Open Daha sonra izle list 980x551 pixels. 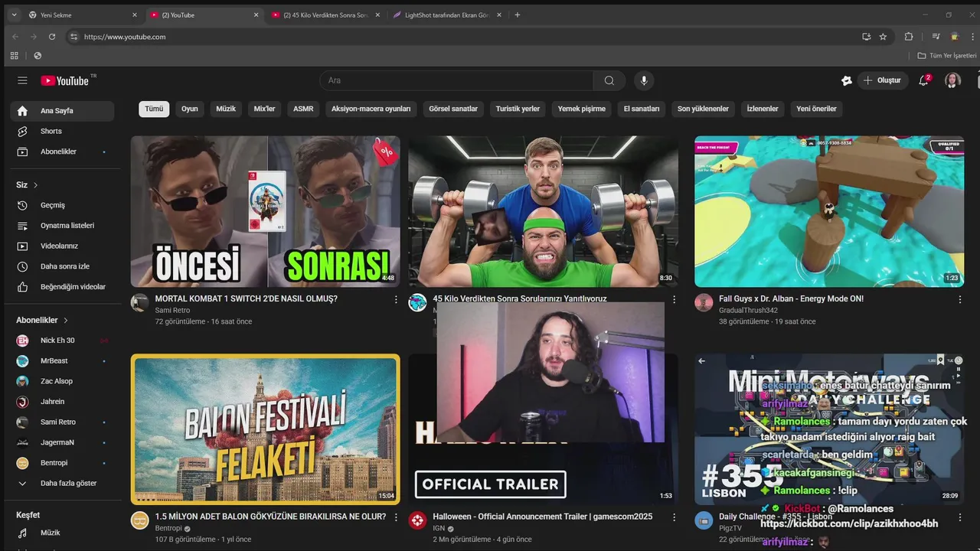62,266
